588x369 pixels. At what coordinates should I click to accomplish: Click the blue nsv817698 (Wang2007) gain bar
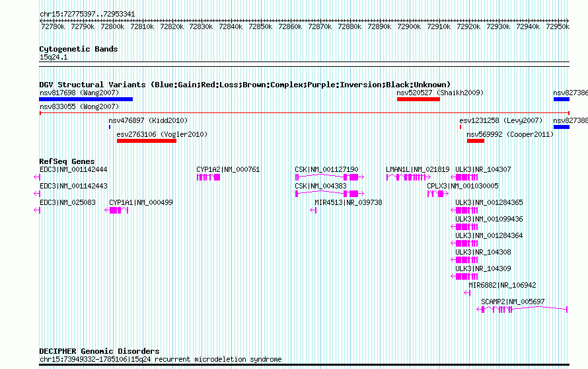point(86,99)
